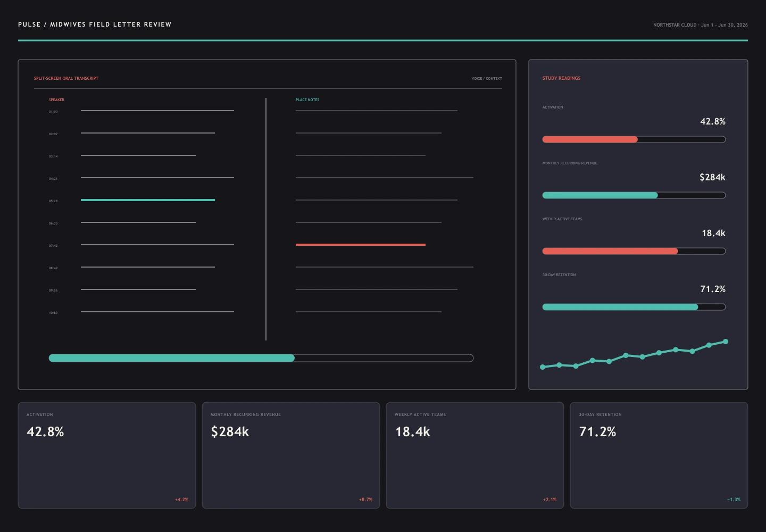Click the final point on the trend line chart

click(725, 342)
